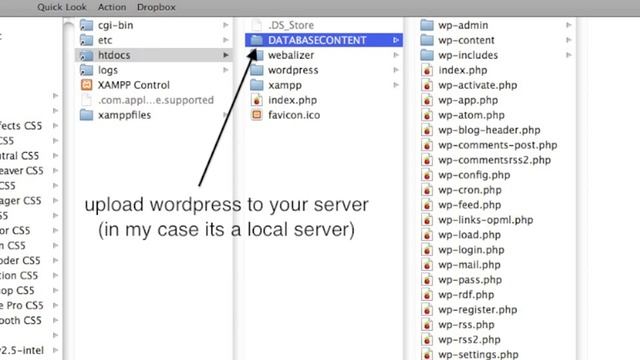The image size is (640, 360).
Task: Click the htdocs folder icon
Action: 86,55
